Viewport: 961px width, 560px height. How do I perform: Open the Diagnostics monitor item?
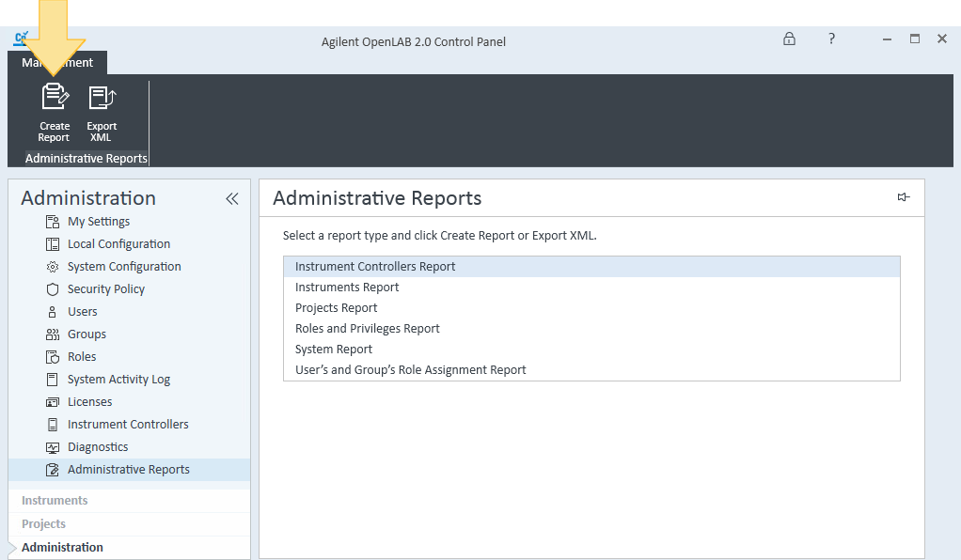98,446
